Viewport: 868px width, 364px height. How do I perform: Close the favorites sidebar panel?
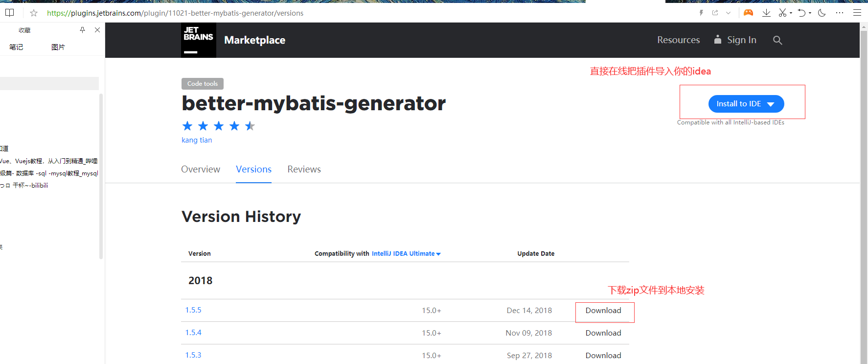(97, 30)
